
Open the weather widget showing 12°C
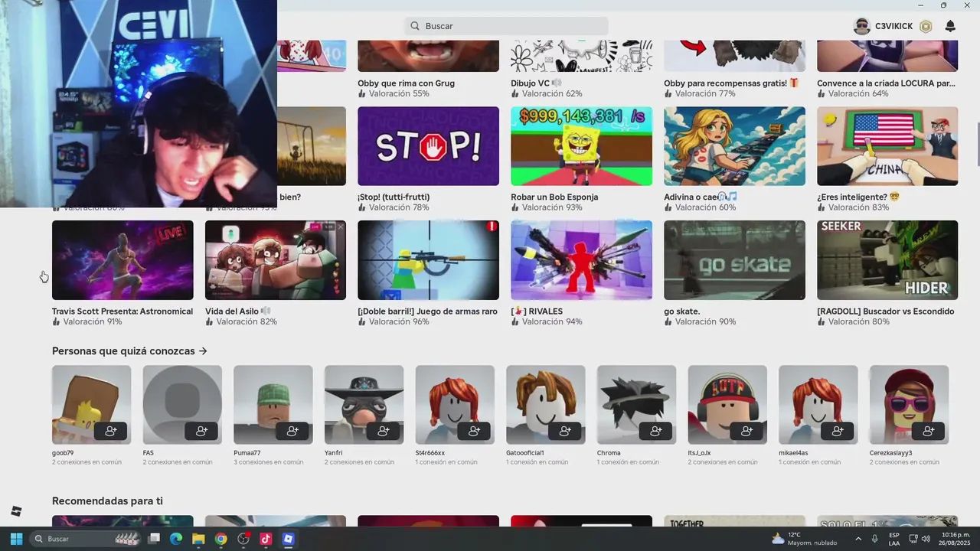[804, 539]
